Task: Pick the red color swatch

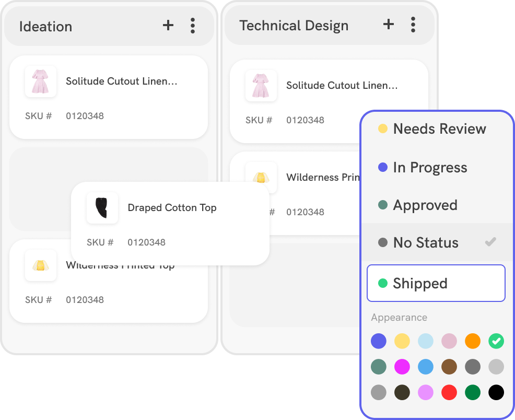Action: click(449, 392)
